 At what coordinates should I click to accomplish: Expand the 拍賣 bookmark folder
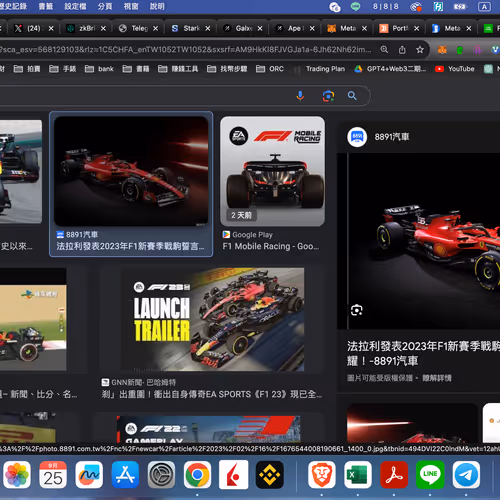[x=27, y=69]
